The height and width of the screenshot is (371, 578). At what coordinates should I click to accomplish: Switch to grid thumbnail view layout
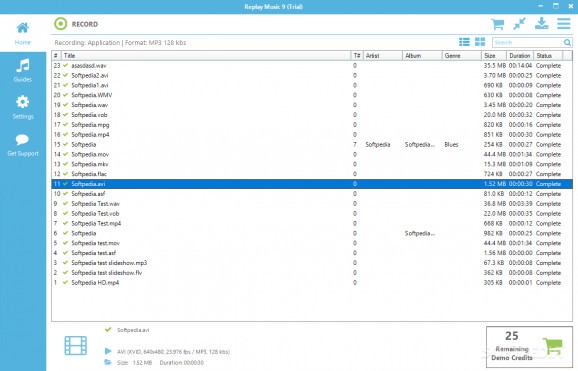(x=480, y=42)
